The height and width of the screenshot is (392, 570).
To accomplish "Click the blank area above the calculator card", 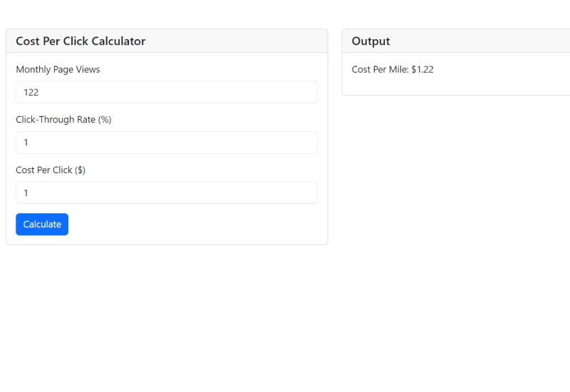I will (166, 14).
